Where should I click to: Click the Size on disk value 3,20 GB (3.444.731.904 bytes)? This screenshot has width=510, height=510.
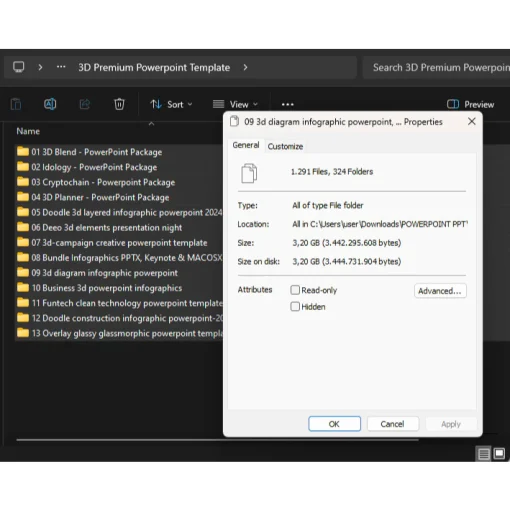(347, 261)
